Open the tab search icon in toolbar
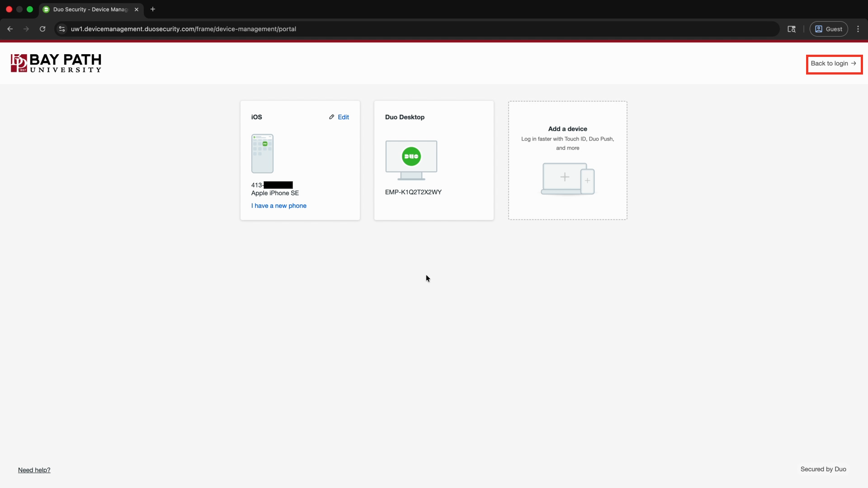868x488 pixels. pos(792,29)
